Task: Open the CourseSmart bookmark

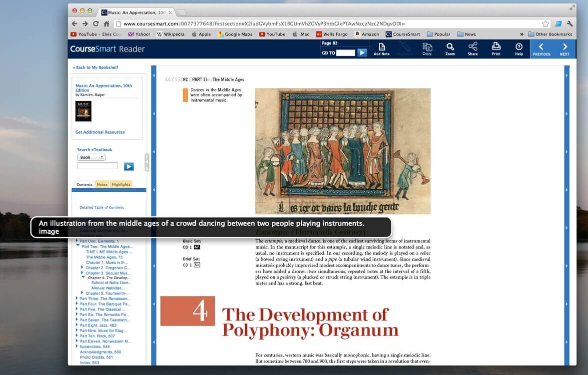Action: point(403,34)
